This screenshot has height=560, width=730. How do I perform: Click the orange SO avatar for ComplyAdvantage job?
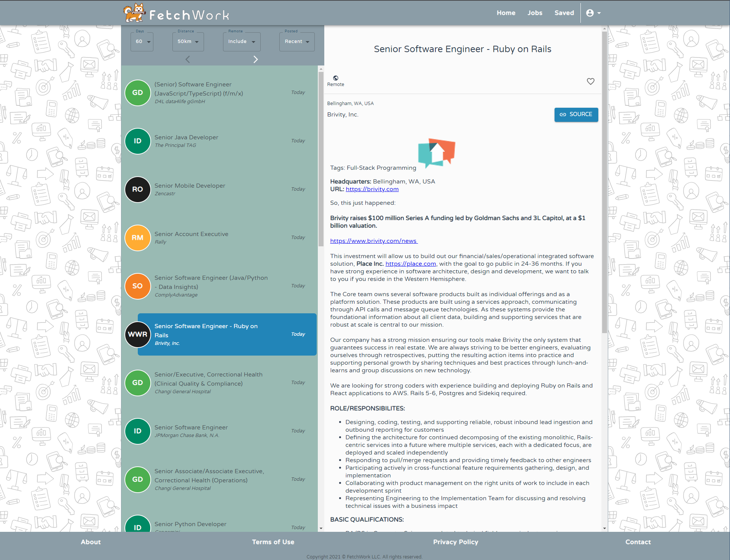pyautogui.click(x=138, y=286)
